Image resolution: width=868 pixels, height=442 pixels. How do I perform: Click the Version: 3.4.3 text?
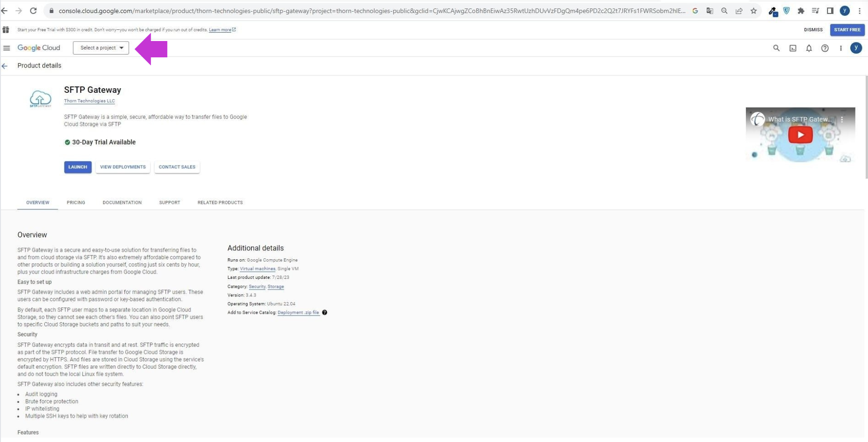click(x=241, y=295)
